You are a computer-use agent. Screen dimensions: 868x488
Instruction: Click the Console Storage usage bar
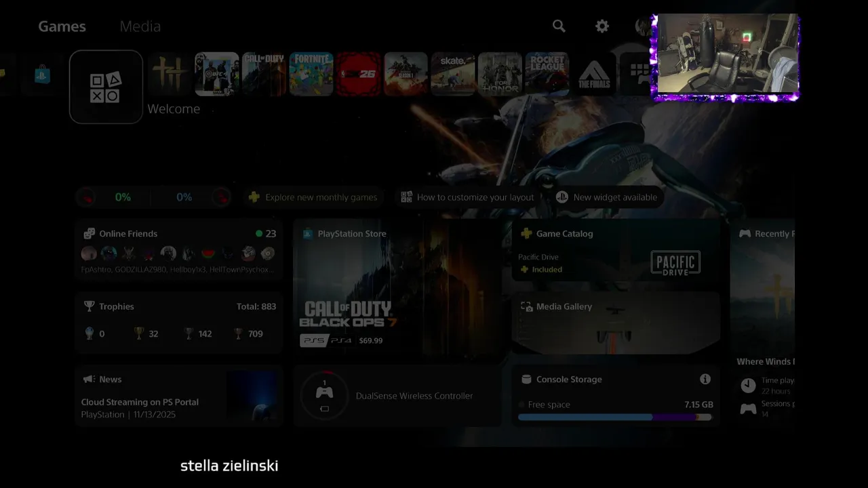(x=615, y=418)
